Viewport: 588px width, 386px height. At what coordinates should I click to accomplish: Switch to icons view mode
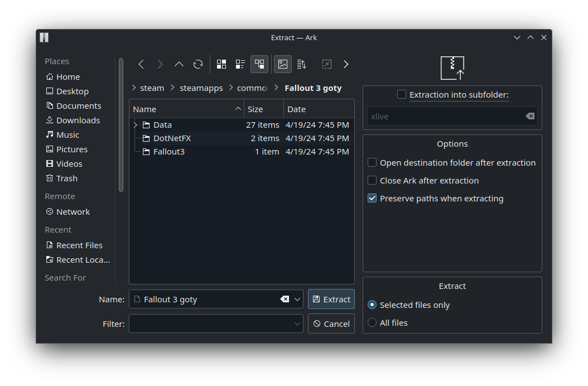[x=221, y=64]
